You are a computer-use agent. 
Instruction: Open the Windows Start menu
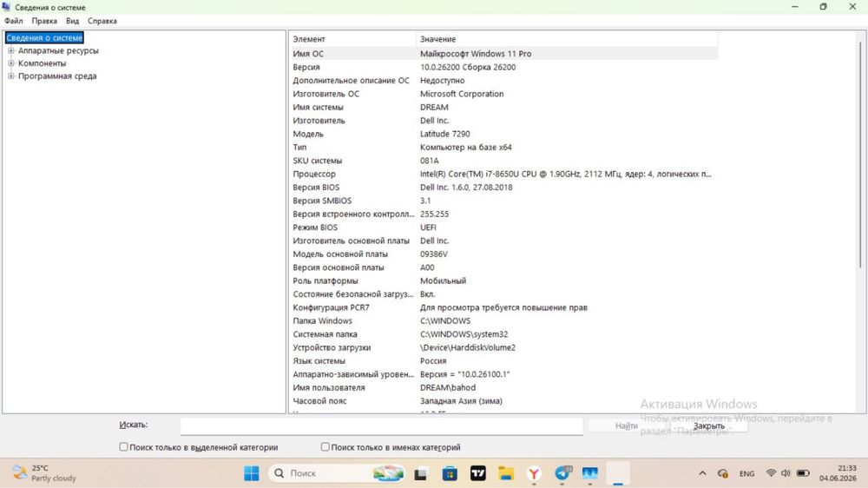pos(252,473)
